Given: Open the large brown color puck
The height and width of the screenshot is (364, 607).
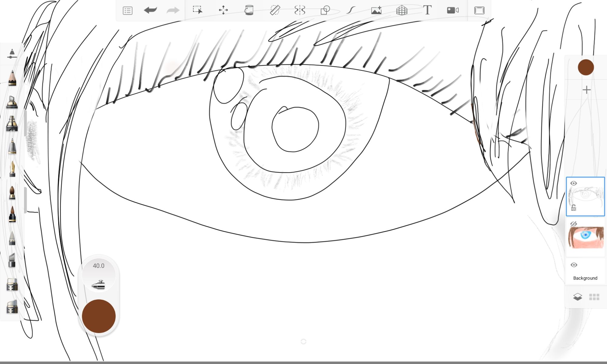Looking at the screenshot, I should 99,316.
